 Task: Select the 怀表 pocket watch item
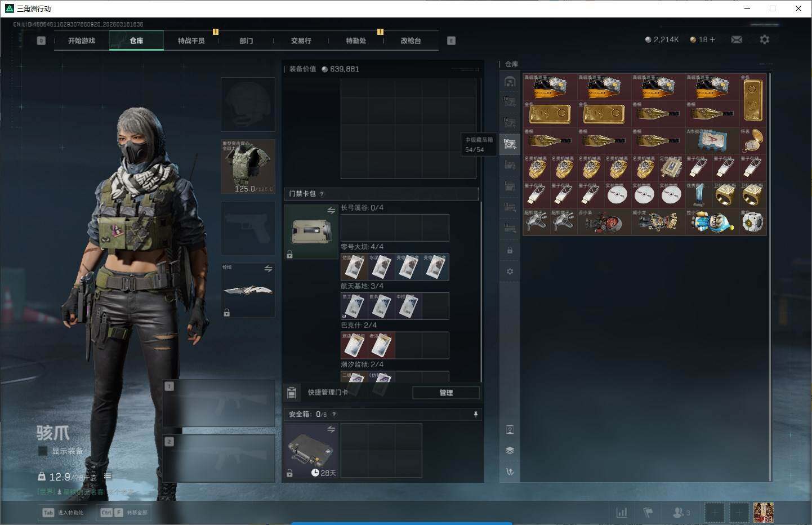753,141
